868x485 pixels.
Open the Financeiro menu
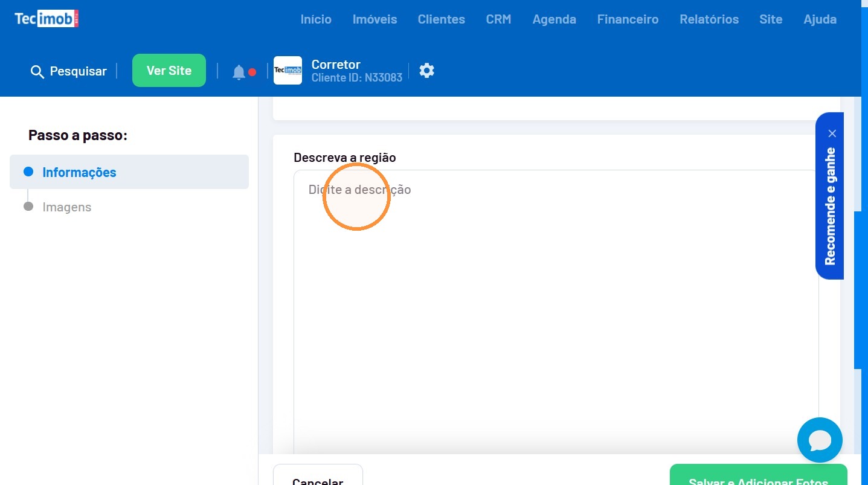pyautogui.click(x=628, y=19)
